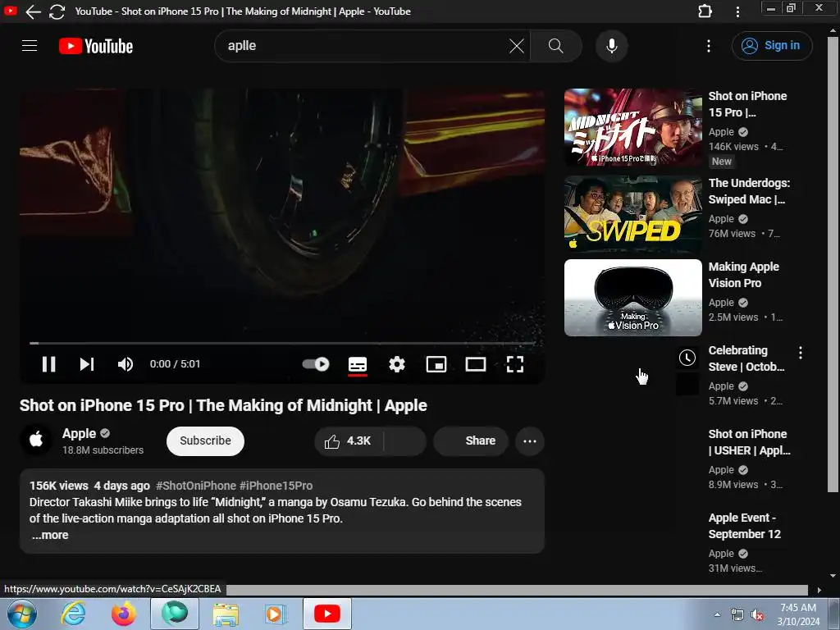Open the Midnight video thumbnail
840x630 pixels.
[632, 127]
